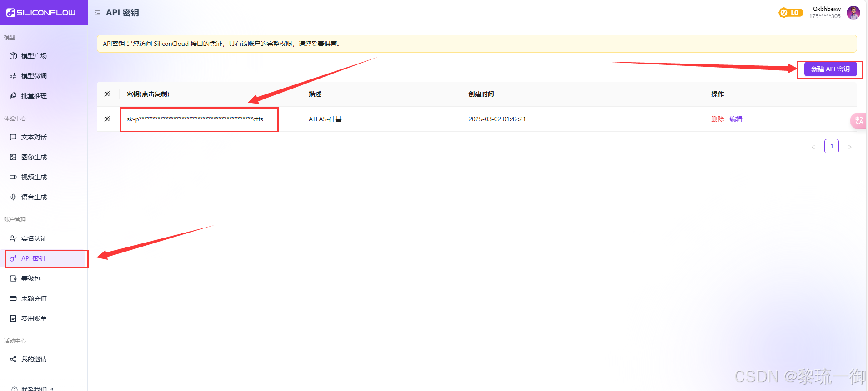The image size is (868, 391).
Task: Click username Qxbhbexw
Action: coord(827,9)
